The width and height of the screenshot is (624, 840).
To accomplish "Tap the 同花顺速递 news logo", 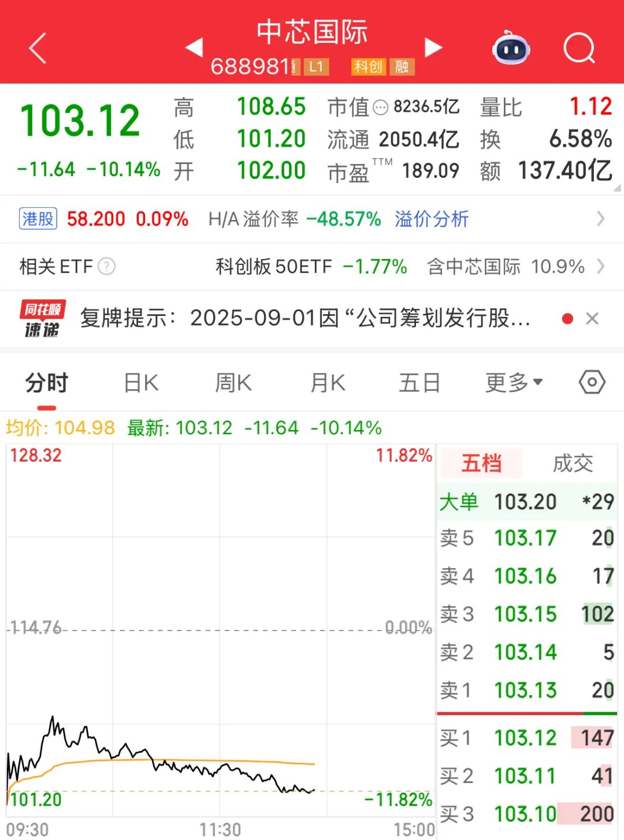I will pyautogui.click(x=43, y=318).
